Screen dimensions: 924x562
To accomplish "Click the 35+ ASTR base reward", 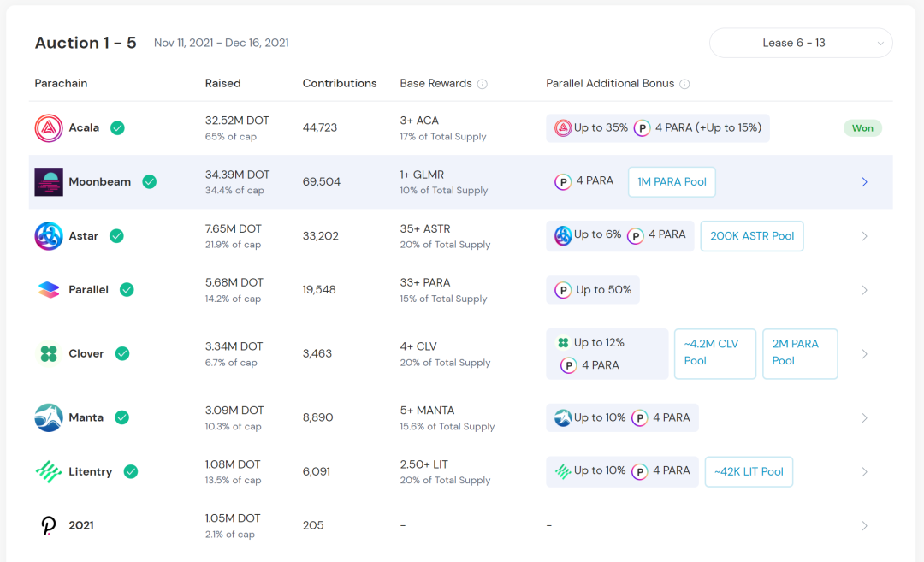I will (x=425, y=228).
